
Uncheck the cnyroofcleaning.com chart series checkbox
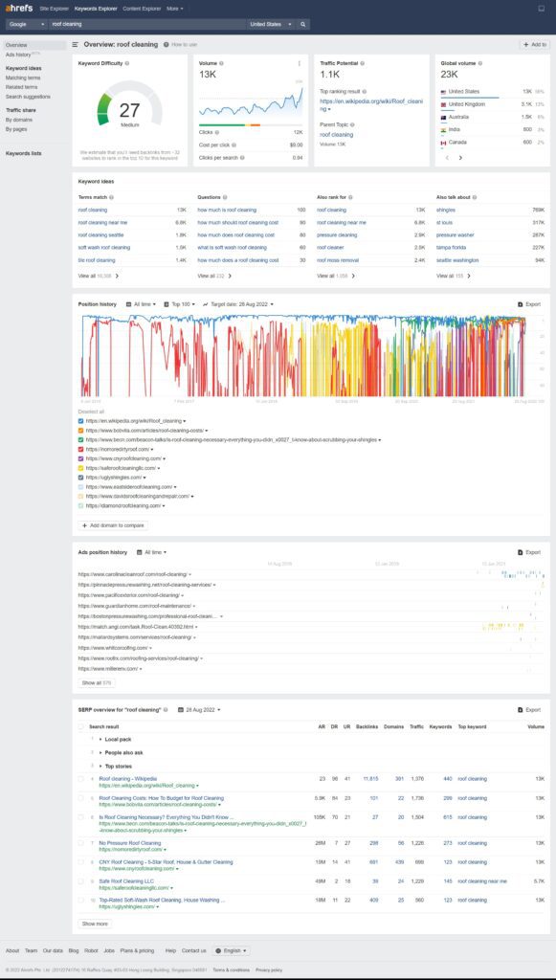(x=80, y=458)
